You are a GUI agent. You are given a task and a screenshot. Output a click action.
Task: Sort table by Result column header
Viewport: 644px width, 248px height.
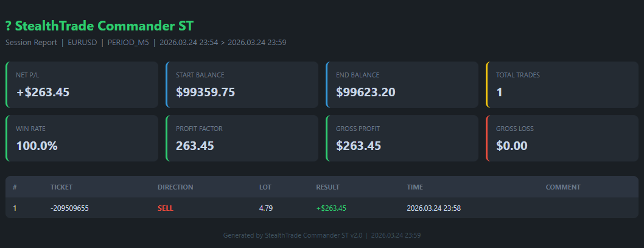[327, 187]
